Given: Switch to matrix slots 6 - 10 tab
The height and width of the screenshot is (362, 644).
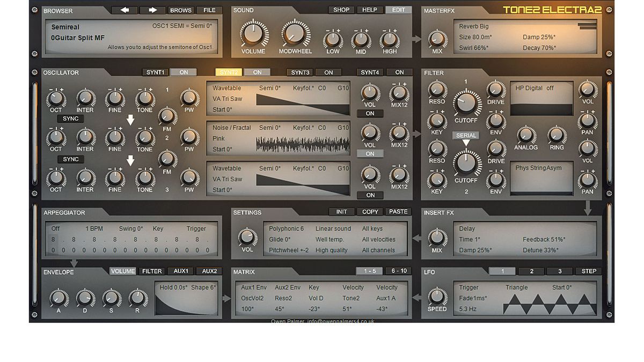Looking at the screenshot, I should [399, 271].
